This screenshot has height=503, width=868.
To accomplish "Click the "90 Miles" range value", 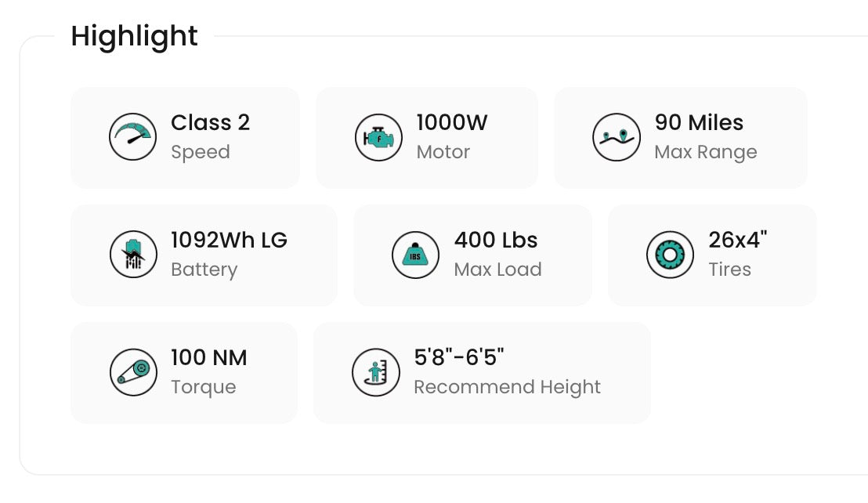I will coord(699,123).
